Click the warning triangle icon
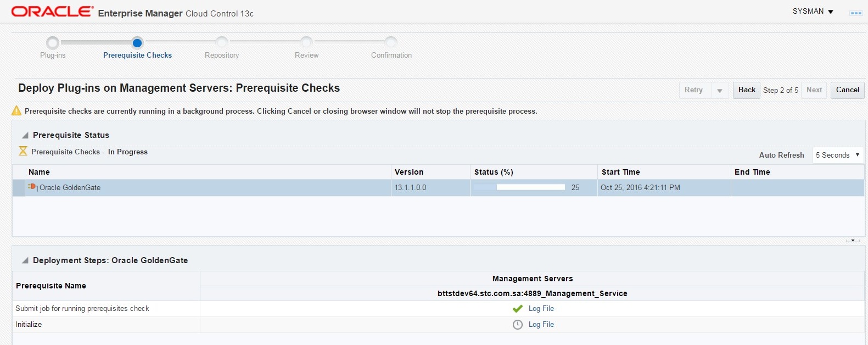 click(16, 111)
